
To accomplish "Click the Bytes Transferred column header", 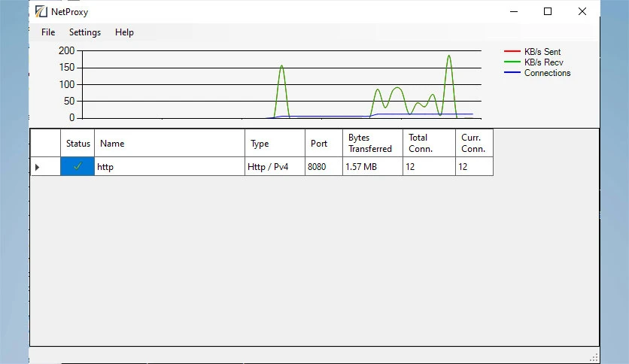I will [x=372, y=143].
